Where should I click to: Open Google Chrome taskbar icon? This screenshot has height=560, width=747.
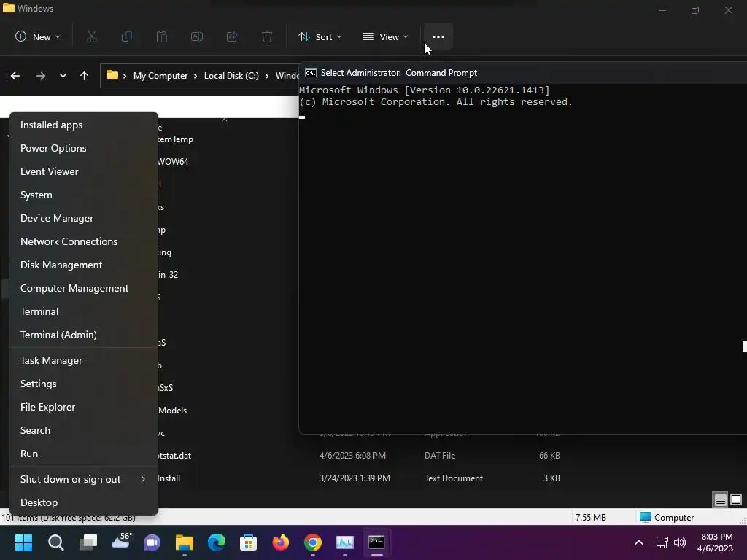pyautogui.click(x=312, y=542)
